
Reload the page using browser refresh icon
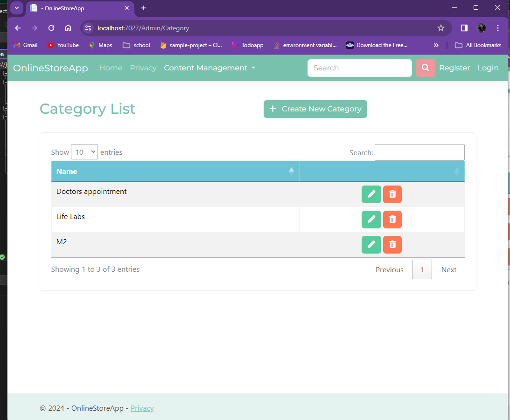click(x=51, y=28)
